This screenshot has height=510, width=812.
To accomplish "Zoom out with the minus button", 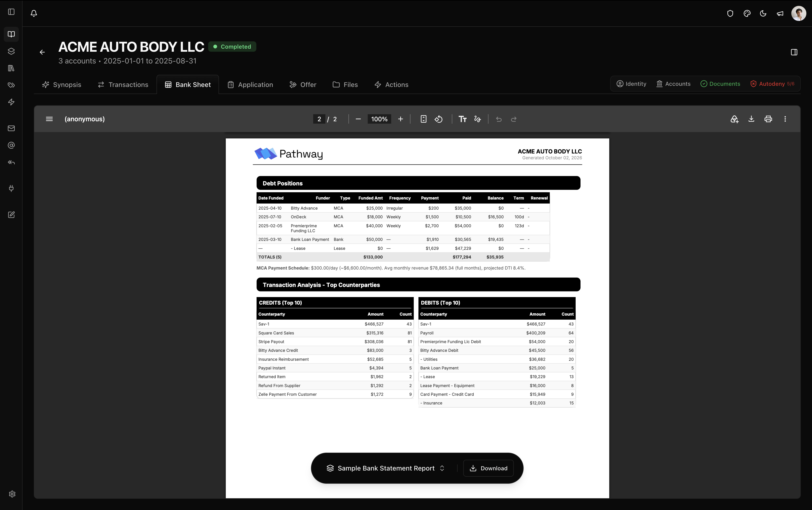I will coord(358,119).
